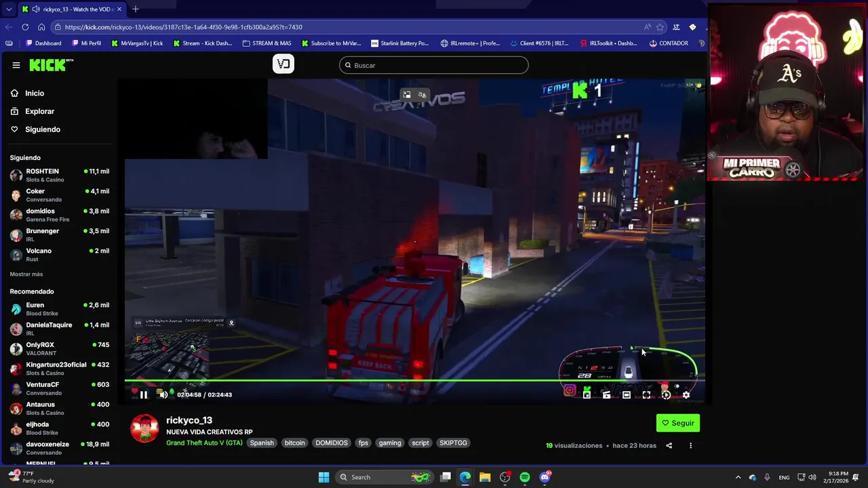
Task: Mute the video player volume
Action: coord(163,394)
